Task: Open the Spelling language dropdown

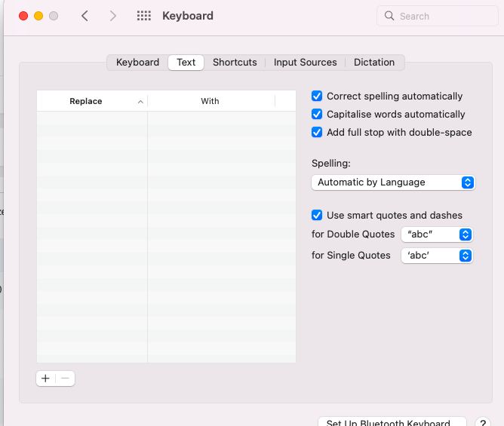Action: (393, 182)
